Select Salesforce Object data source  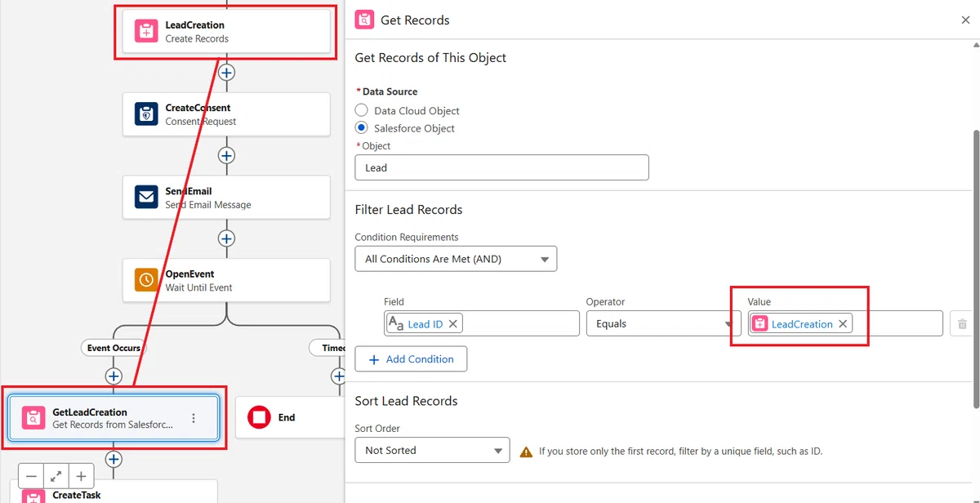coord(362,128)
